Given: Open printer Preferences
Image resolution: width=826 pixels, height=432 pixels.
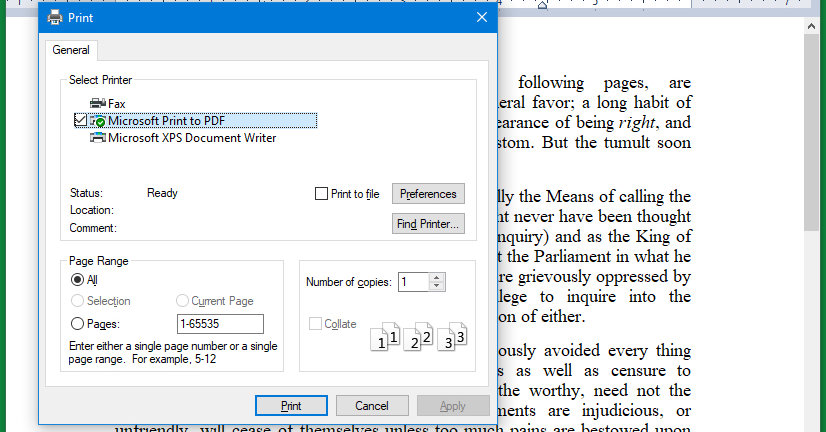Looking at the screenshot, I should (x=428, y=194).
